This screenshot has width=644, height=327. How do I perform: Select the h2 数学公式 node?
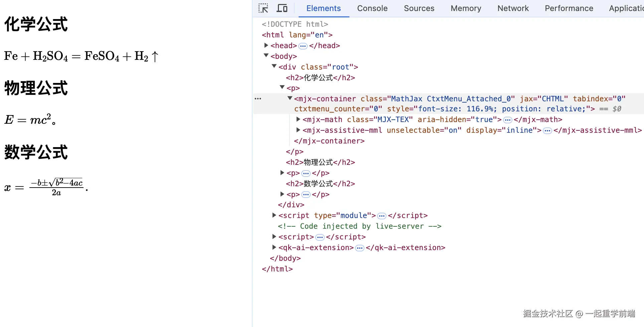coord(320,184)
